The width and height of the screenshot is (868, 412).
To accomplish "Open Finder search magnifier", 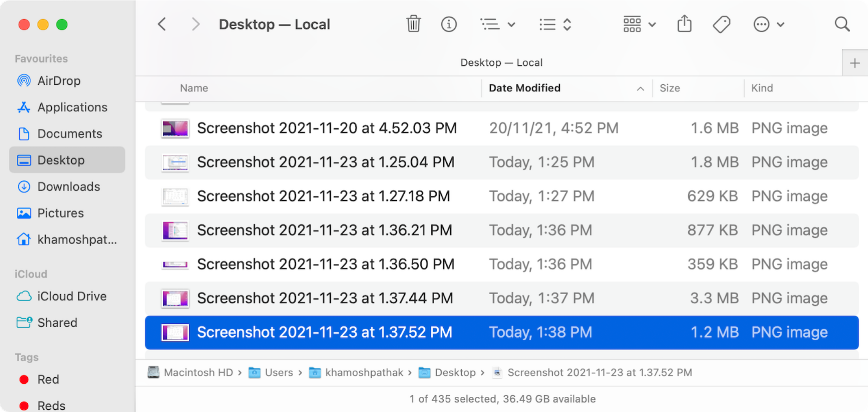I will click(x=842, y=24).
